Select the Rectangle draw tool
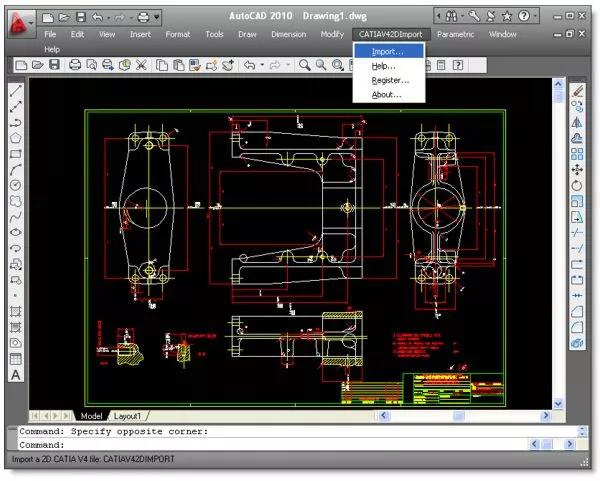Viewport: 600px width, 481px height. click(16, 154)
